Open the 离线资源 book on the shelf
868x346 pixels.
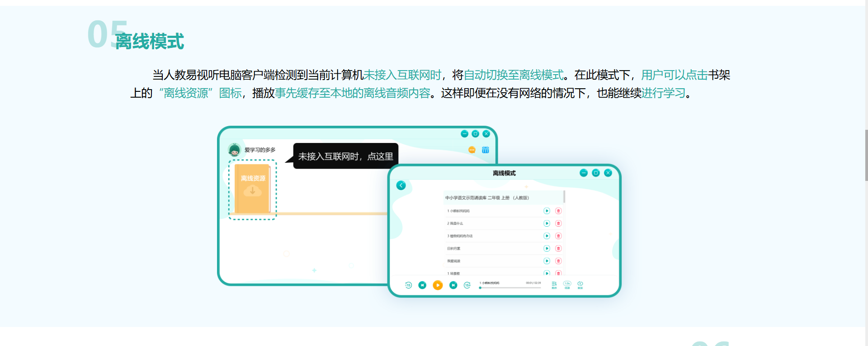coord(252,189)
